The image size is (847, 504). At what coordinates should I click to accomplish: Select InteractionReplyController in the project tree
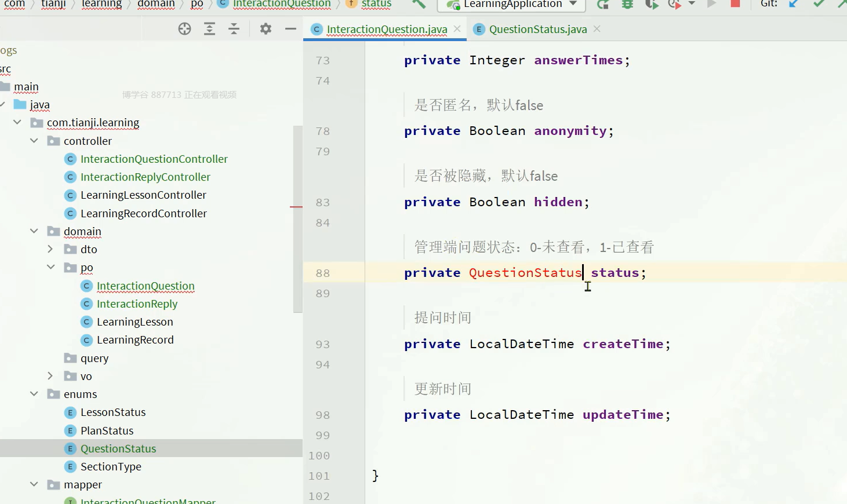[x=145, y=177]
